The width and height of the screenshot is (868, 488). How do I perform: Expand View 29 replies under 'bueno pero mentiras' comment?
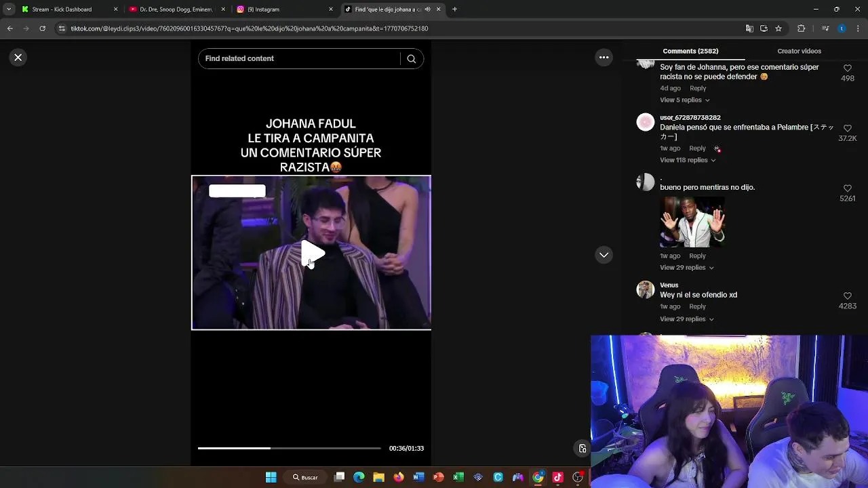coord(686,268)
